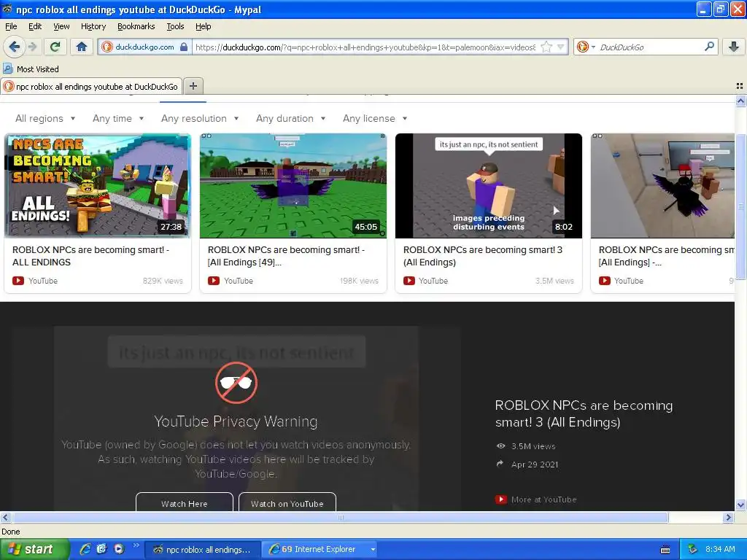Open the More at YouTube link
Image resolution: width=747 pixels, height=560 pixels.
tap(536, 499)
